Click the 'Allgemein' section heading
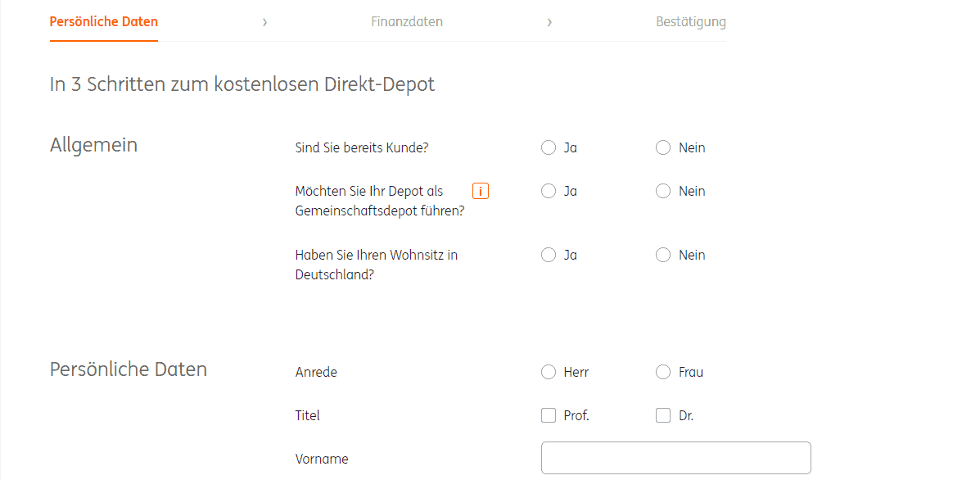Image resolution: width=980 pixels, height=480 pixels. (94, 145)
